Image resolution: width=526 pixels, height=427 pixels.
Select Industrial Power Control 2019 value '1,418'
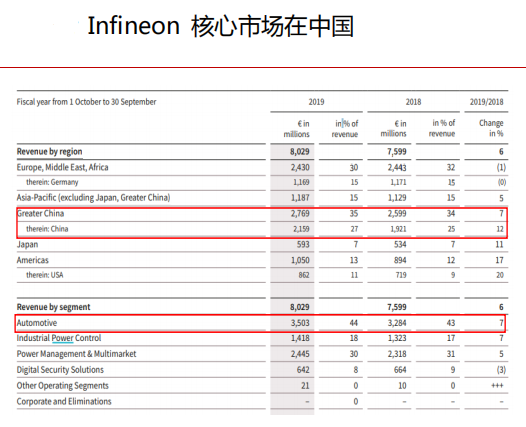(x=300, y=338)
